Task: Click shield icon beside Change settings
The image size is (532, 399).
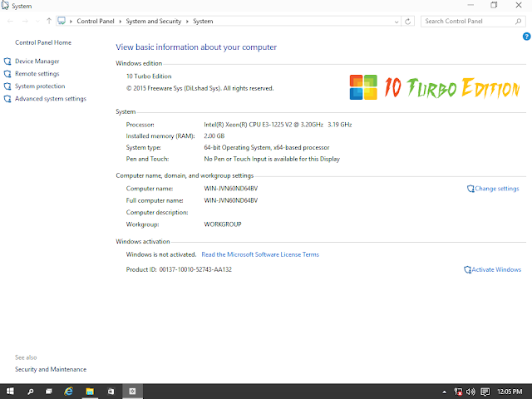Action: pyautogui.click(x=470, y=189)
